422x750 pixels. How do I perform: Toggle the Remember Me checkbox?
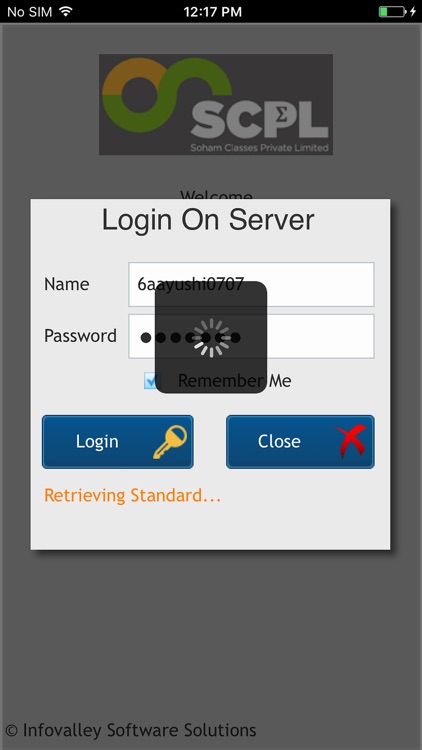pos(152,381)
